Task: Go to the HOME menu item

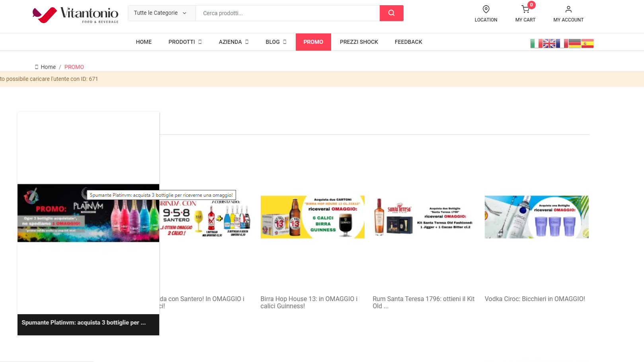Action: (144, 42)
